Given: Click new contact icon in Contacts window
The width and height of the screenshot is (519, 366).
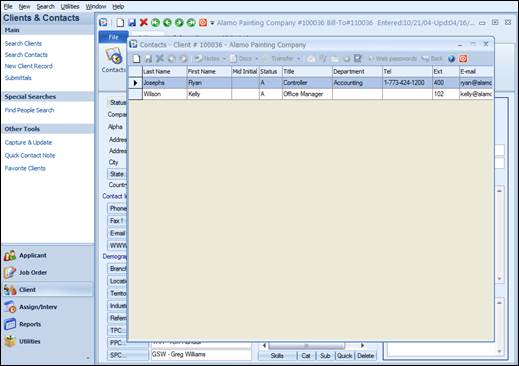Looking at the screenshot, I should (x=136, y=59).
